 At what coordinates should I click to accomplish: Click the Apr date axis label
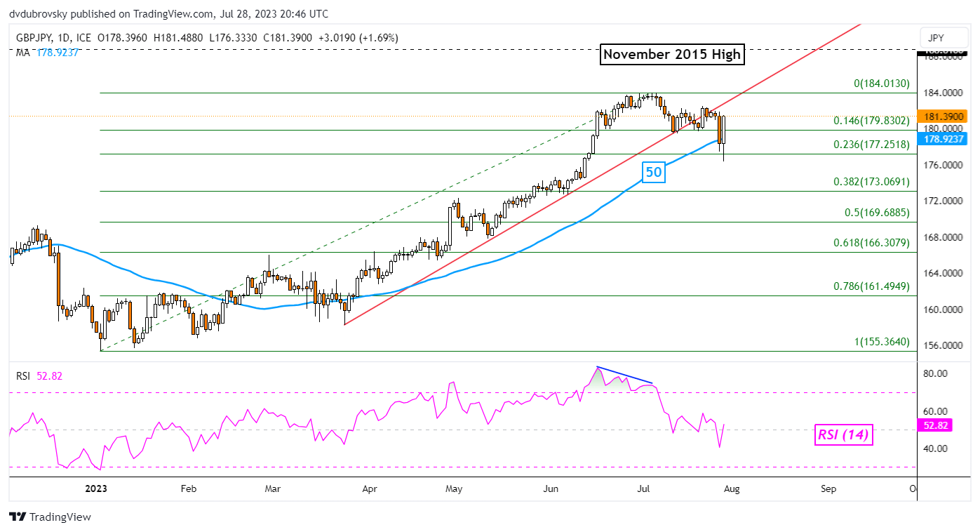tap(369, 489)
